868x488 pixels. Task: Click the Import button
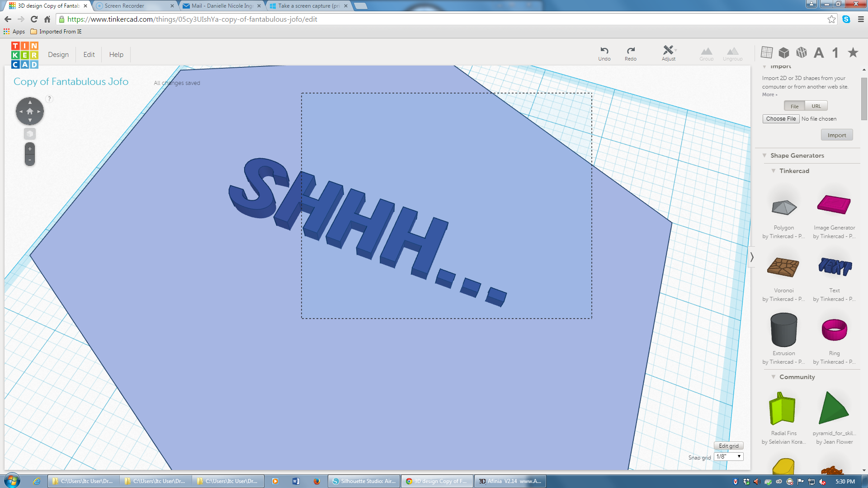[837, 135]
